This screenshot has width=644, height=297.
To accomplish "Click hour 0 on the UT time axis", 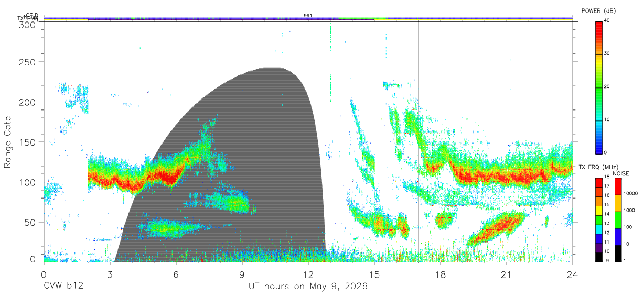I will tap(44, 274).
